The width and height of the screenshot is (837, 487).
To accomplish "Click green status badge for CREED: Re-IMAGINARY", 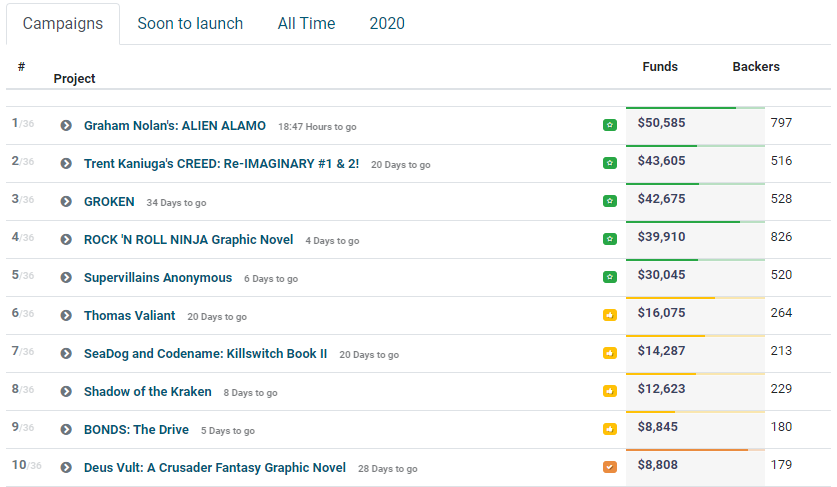I will pos(610,163).
